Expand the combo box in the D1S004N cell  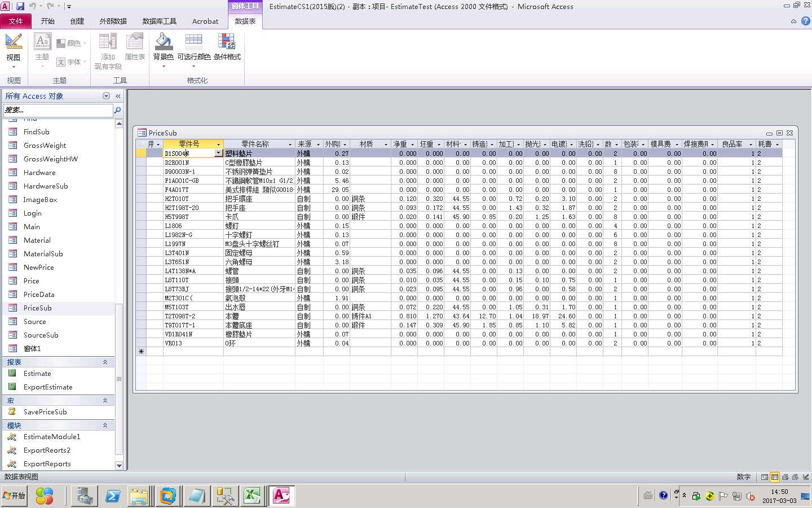coord(218,154)
